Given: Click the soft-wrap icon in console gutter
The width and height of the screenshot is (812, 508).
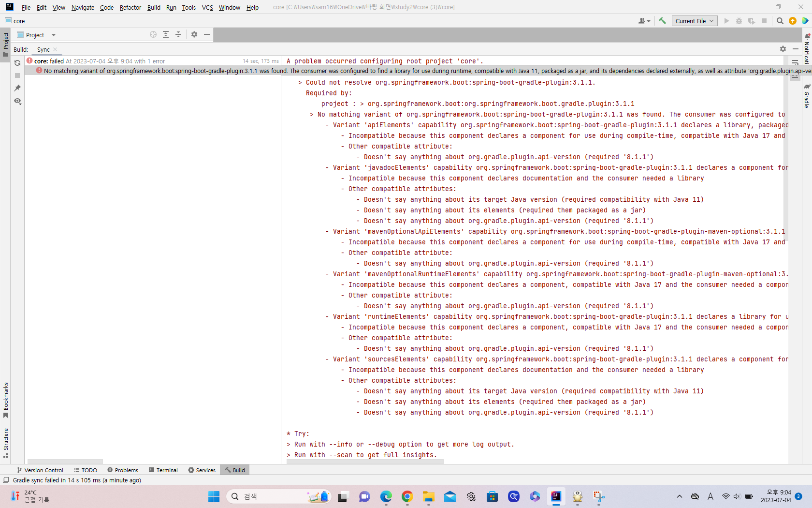Looking at the screenshot, I should 795,62.
